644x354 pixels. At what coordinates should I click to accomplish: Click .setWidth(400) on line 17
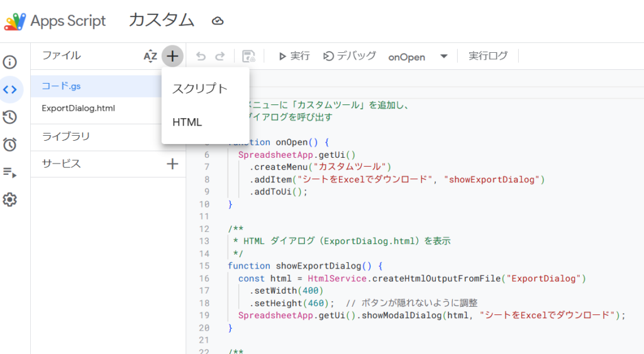(286, 290)
